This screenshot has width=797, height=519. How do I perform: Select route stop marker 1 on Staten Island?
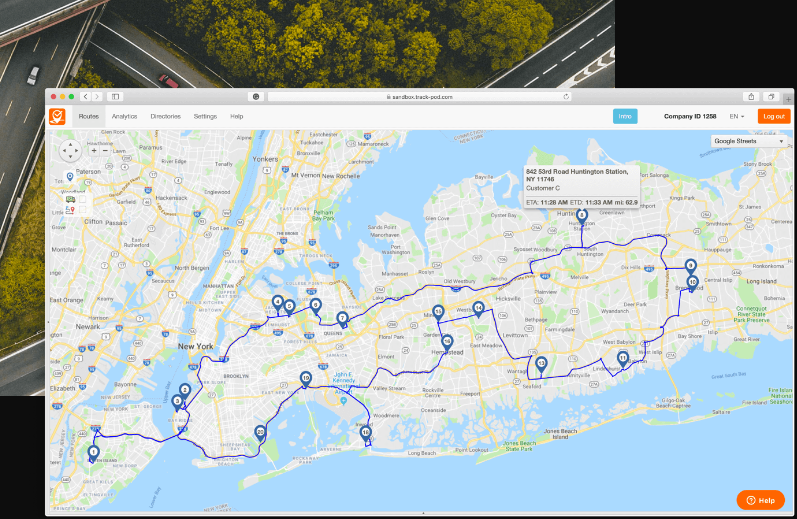(x=93, y=452)
